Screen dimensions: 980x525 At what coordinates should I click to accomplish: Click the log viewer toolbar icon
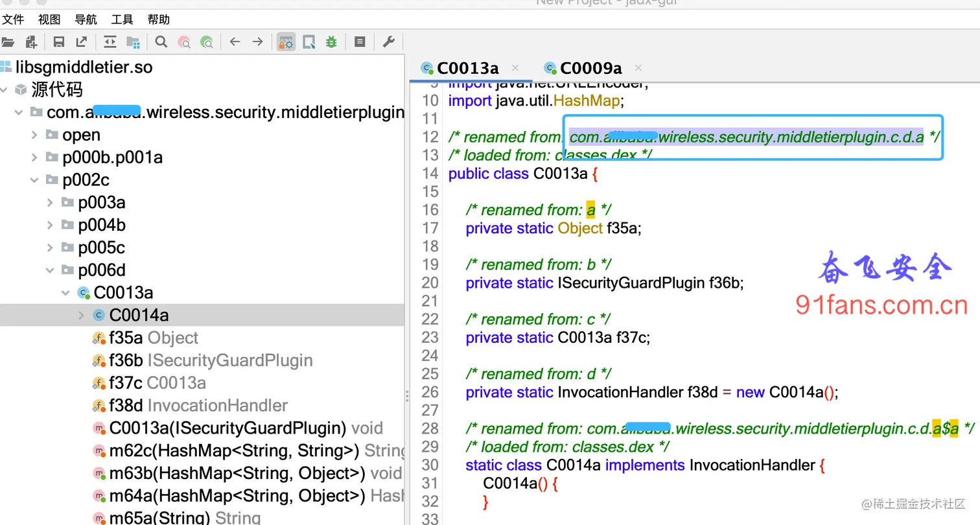[x=360, y=42]
